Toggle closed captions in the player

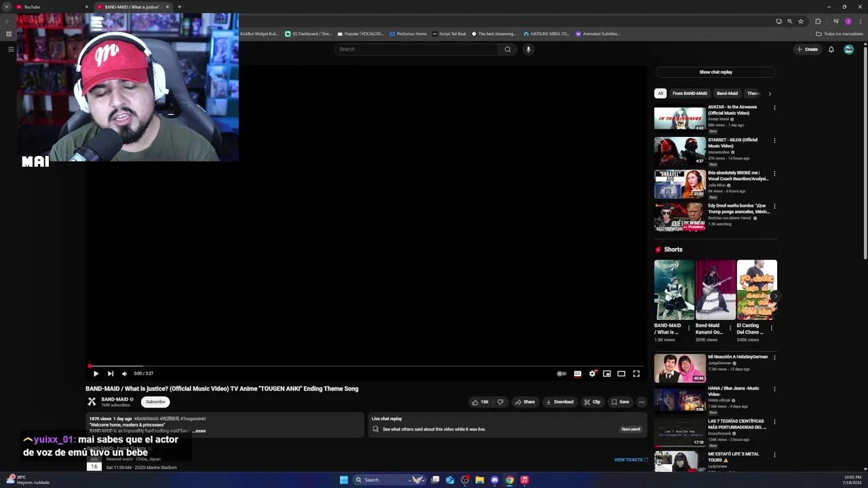(x=578, y=373)
